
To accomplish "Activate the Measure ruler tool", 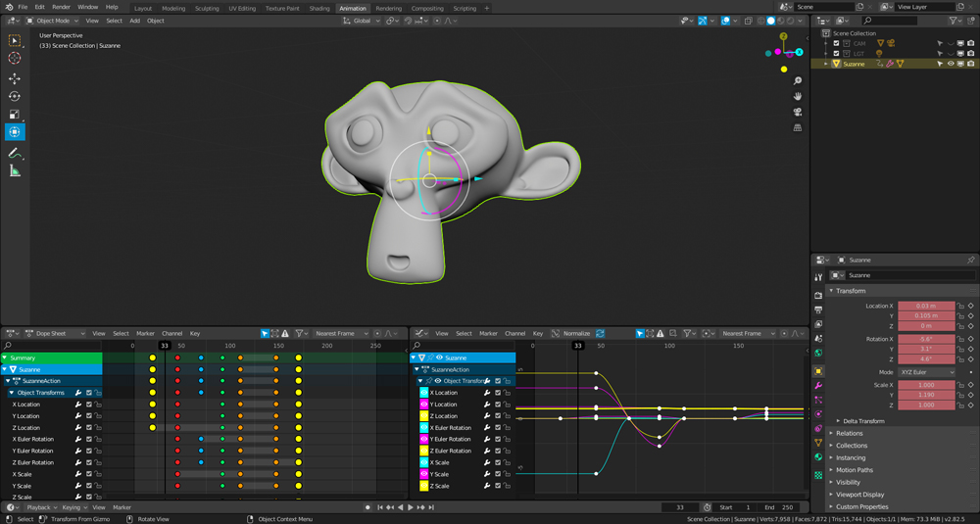I will tap(15, 171).
